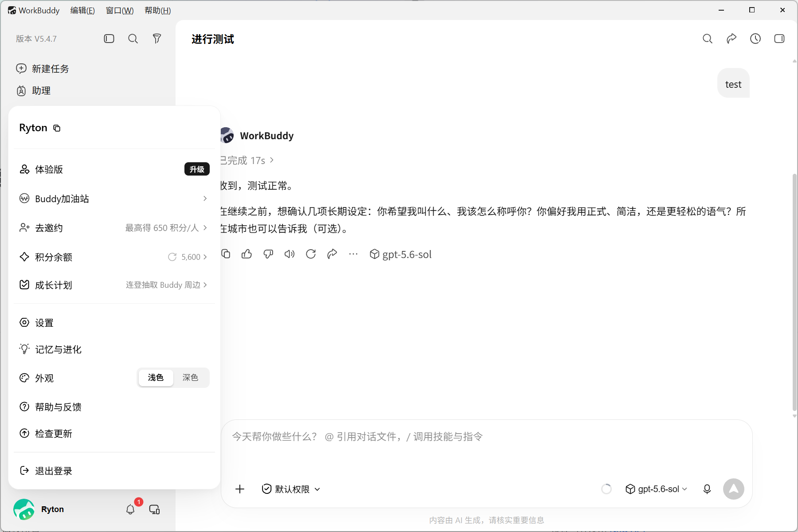
Task: Switch appearance to 浅色 light
Action: pos(156,378)
